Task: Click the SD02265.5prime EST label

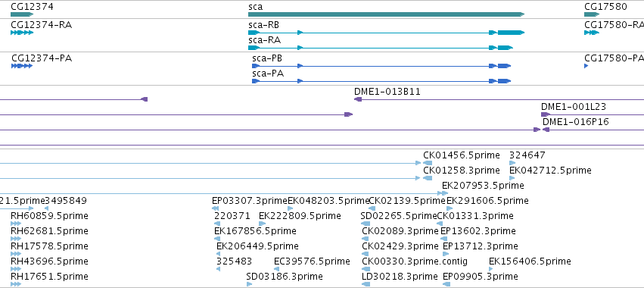Action: [x=399, y=216]
